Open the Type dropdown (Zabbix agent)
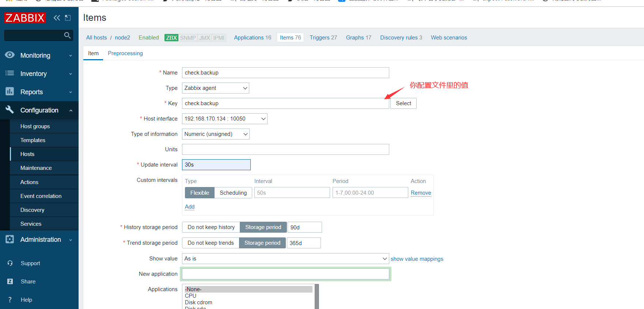The width and height of the screenshot is (644, 309). coord(216,88)
